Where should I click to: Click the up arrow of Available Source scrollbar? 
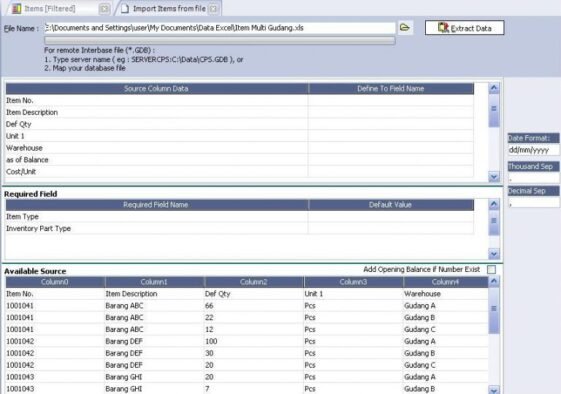point(494,281)
